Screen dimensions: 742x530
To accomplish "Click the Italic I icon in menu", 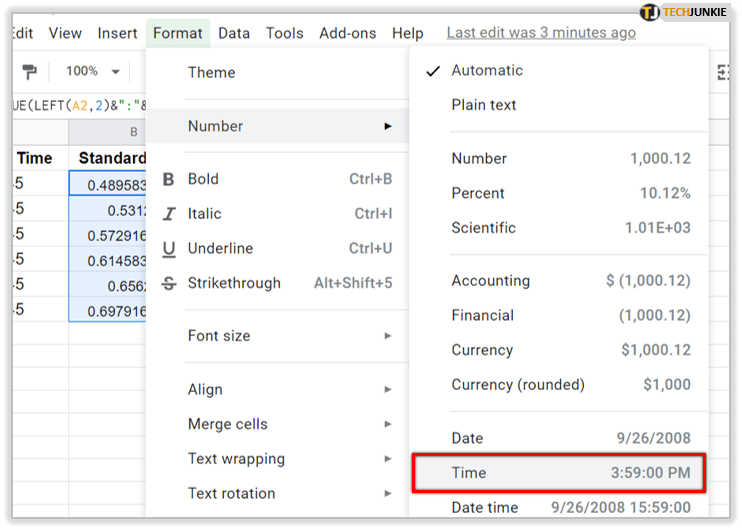I will [168, 214].
